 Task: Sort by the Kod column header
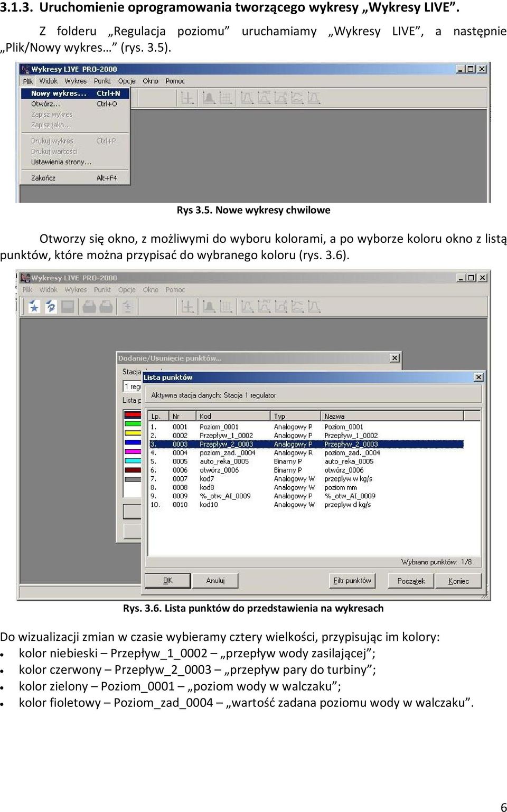tap(233, 416)
